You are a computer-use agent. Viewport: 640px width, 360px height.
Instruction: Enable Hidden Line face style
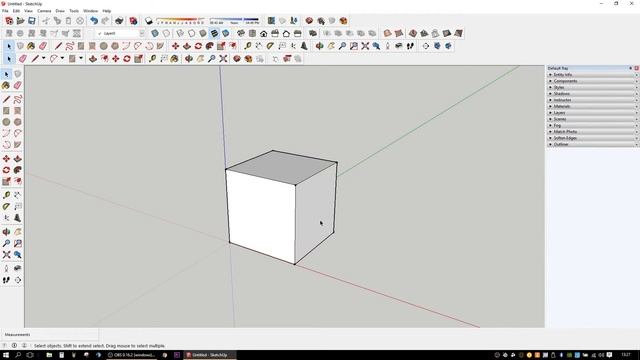191,33
